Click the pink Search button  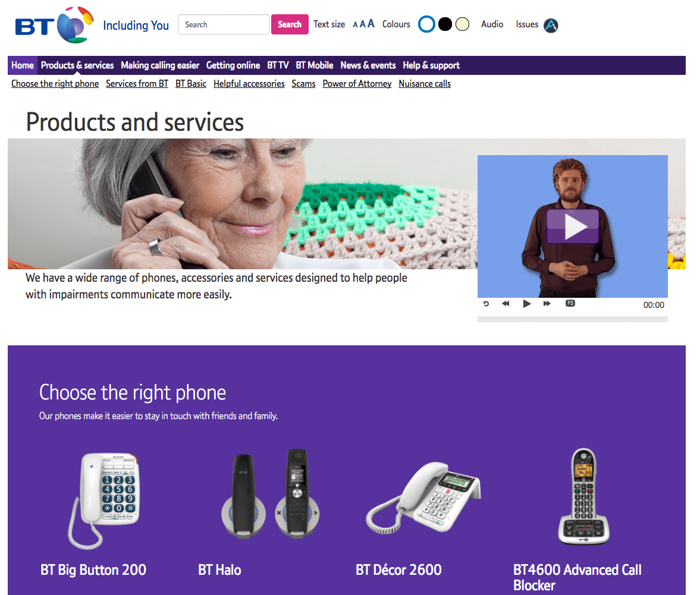tap(290, 24)
